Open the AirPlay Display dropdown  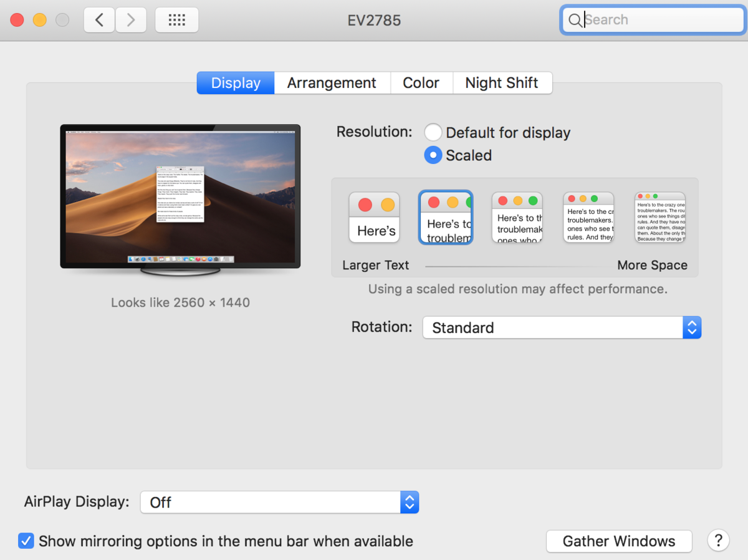point(279,502)
